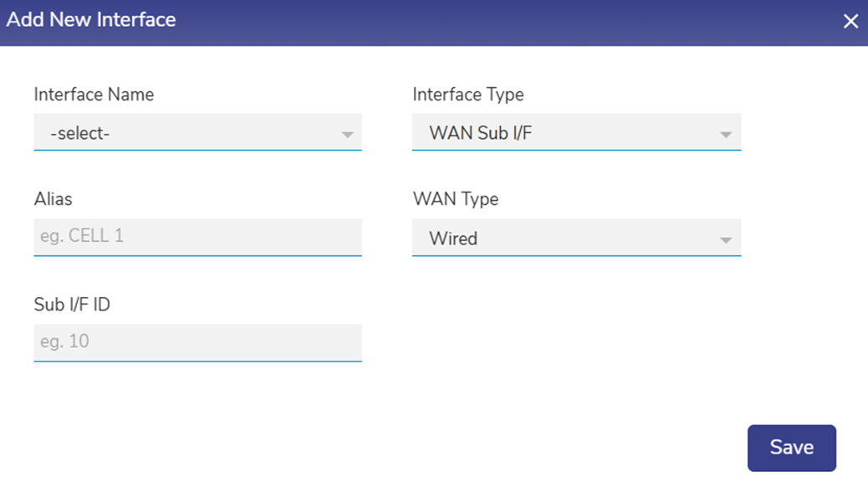Click the 'Sub I/F ID' field label
868x477 pixels.
pos(72,305)
